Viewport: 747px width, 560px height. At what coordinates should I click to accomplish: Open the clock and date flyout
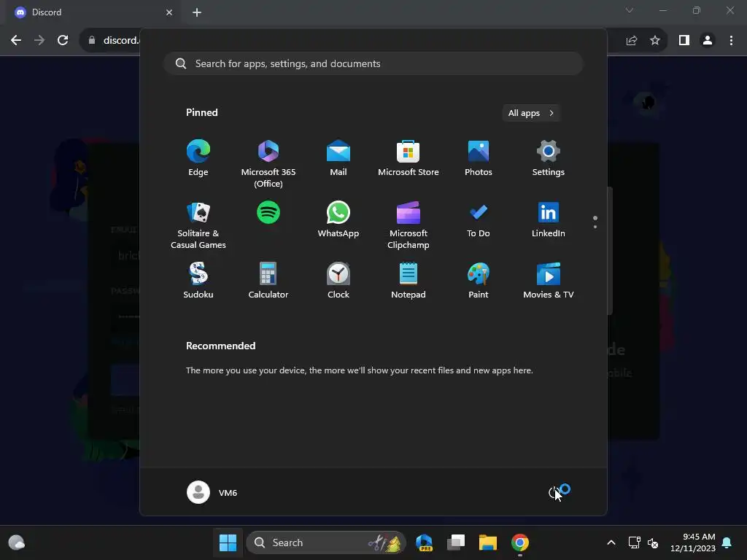tap(693, 542)
